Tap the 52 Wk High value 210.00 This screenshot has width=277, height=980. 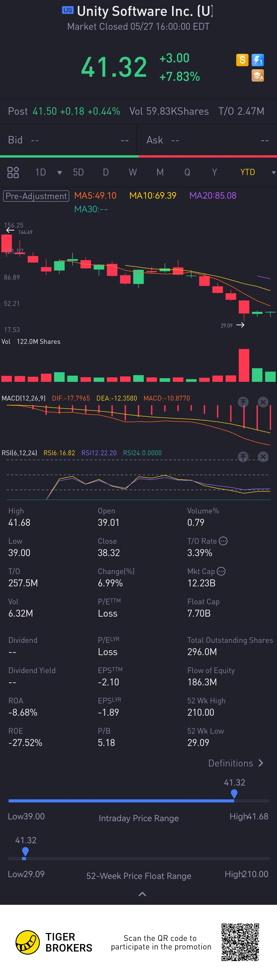click(x=201, y=713)
